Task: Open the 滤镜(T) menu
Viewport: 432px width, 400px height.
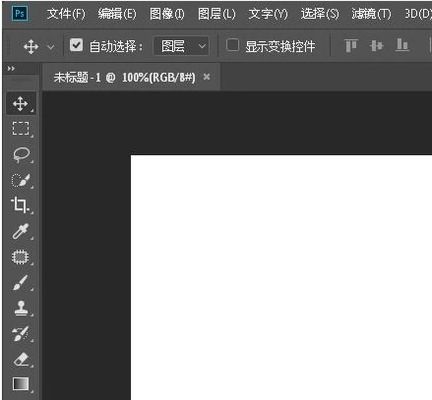Action: point(371,14)
